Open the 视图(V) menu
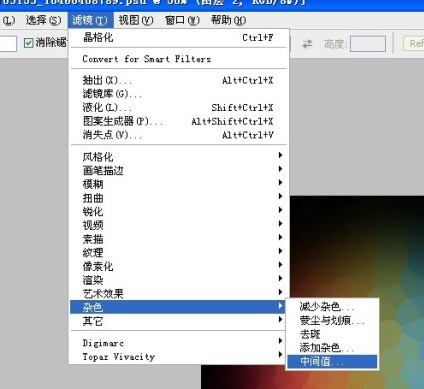Image resolution: width=424 pixels, height=389 pixels. click(136, 20)
